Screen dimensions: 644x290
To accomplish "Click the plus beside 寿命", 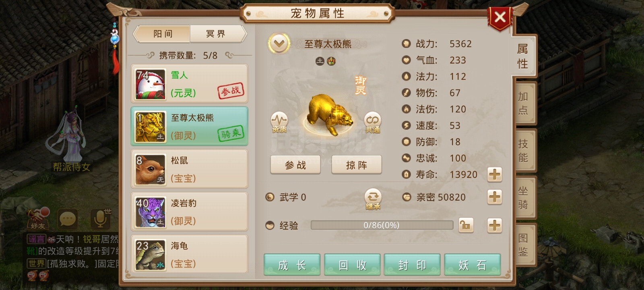I will 494,174.
